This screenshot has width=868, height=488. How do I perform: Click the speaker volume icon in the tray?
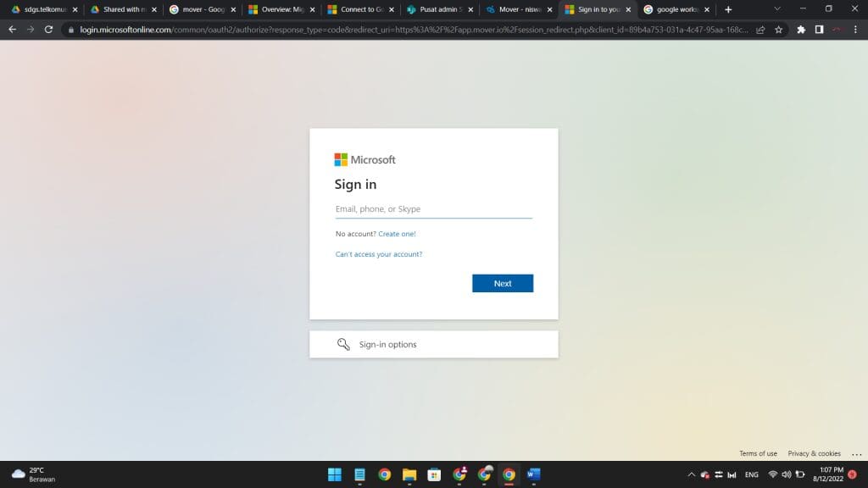[x=786, y=474]
